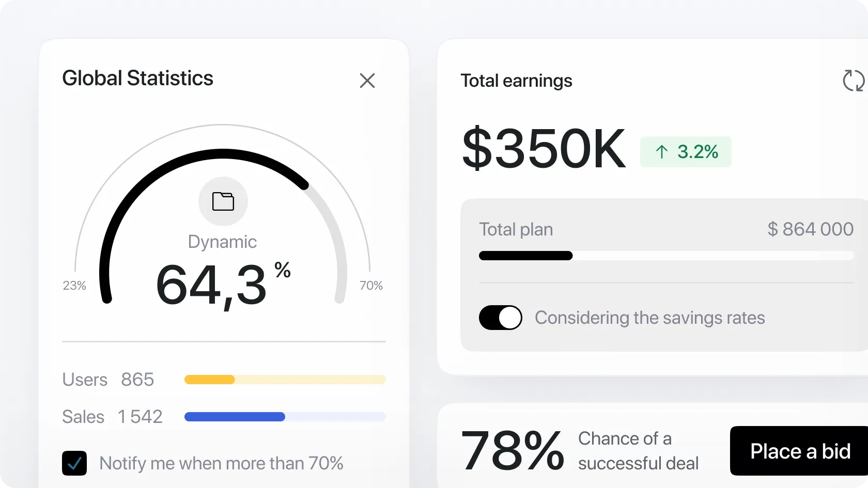Click the Global Statistics heading
Screen dimensions: 868x488
click(137, 78)
